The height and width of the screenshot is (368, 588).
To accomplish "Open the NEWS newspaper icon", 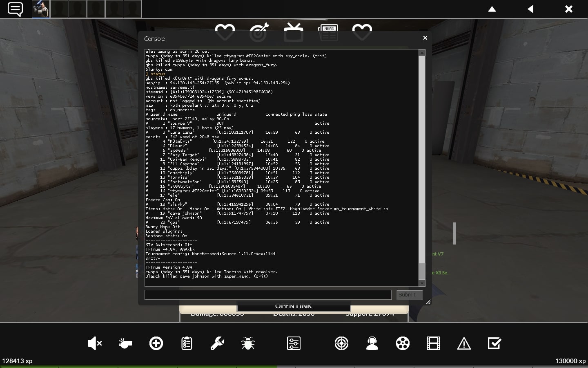I will tap(328, 32).
